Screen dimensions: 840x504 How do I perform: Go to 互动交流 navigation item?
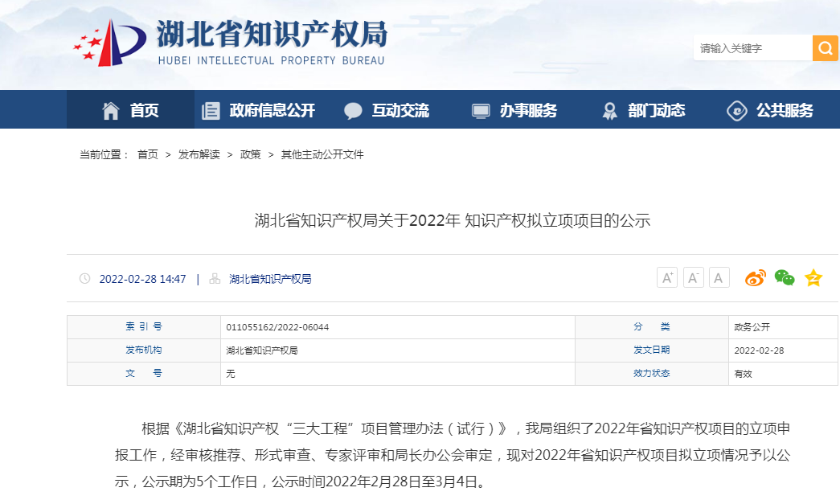(387, 110)
